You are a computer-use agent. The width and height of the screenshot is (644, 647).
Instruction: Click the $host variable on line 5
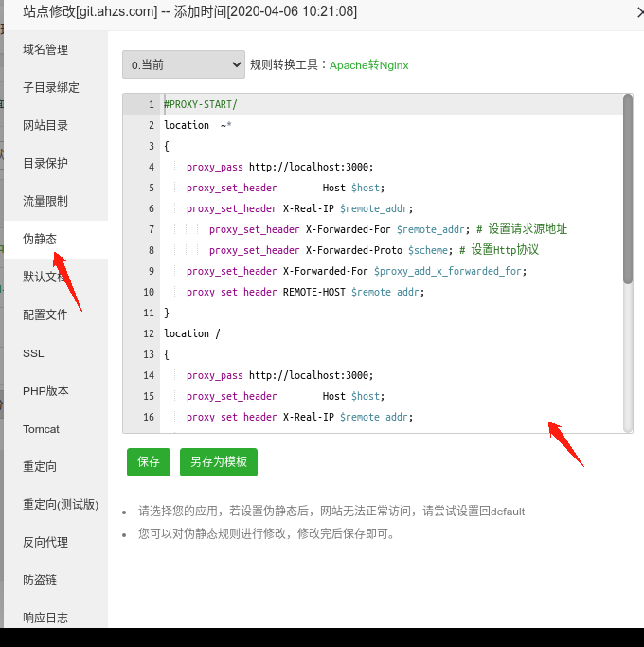(366, 188)
